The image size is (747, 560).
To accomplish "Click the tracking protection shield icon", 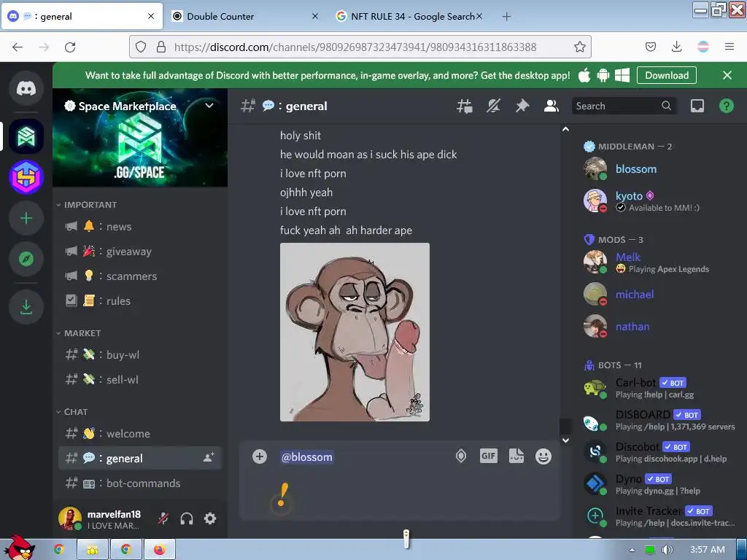I will click(x=141, y=47).
